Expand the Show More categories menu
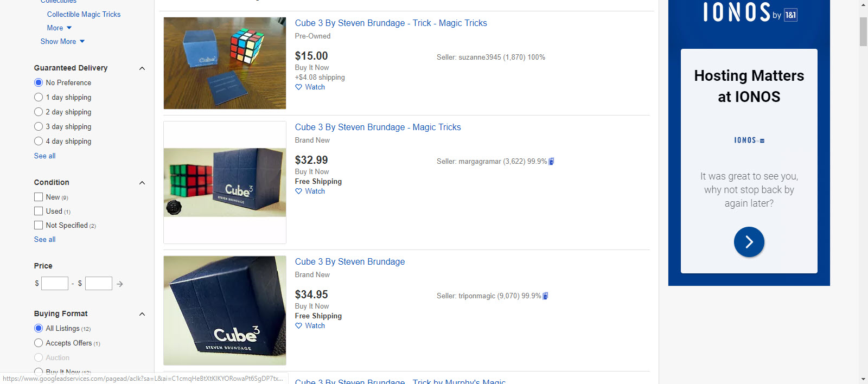The height and width of the screenshot is (384, 868). [x=62, y=41]
